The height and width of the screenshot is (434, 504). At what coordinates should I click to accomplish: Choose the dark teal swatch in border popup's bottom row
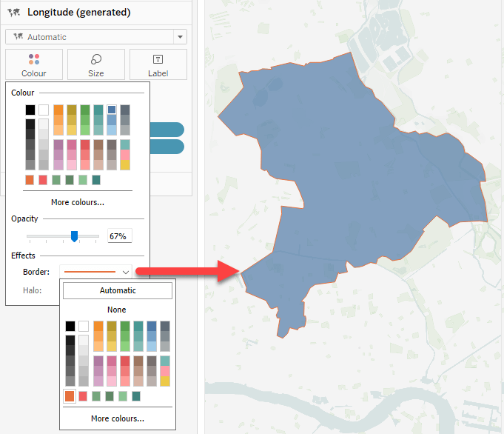136,396
